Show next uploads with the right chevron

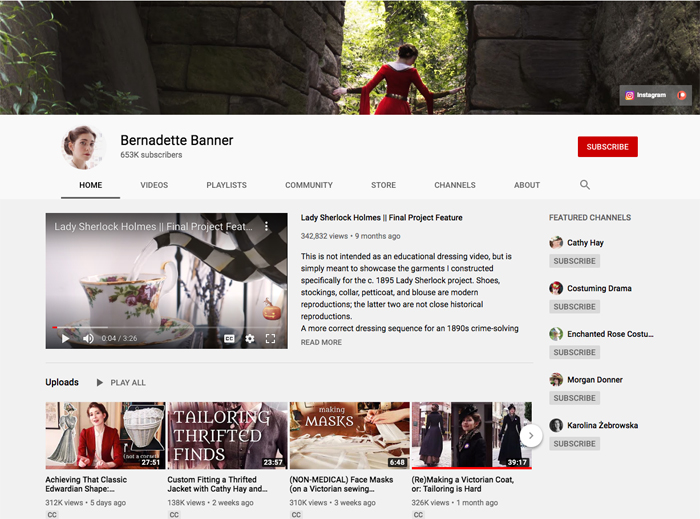click(531, 436)
